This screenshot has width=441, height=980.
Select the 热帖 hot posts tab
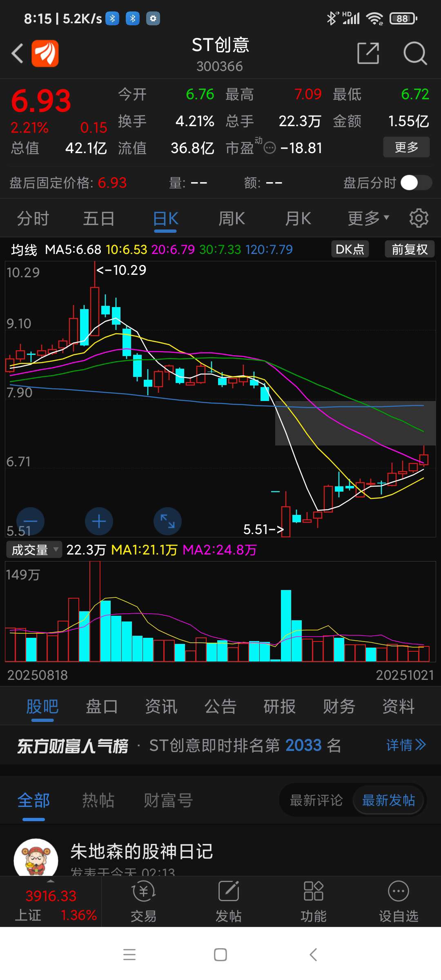tap(98, 800)
